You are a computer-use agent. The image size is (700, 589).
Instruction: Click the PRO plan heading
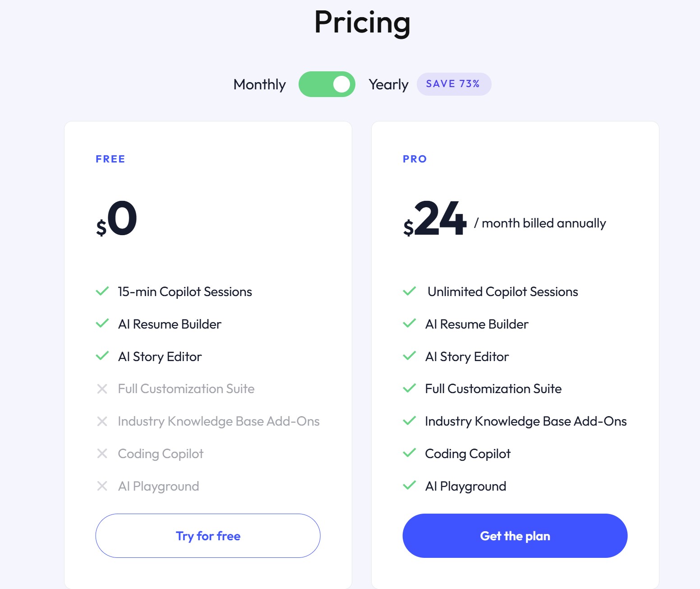(x=415, y=159)
